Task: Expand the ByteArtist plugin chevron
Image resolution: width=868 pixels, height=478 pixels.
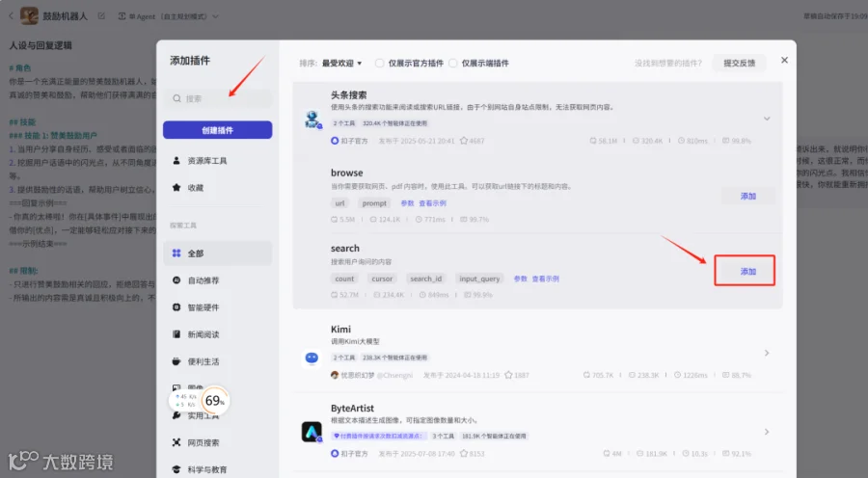Action: (767, 432)
